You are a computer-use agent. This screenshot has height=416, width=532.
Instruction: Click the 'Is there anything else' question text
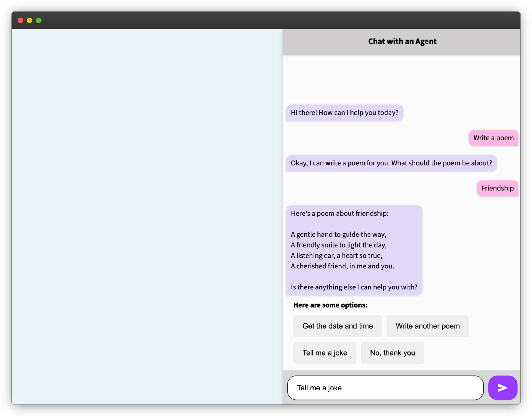354,287
